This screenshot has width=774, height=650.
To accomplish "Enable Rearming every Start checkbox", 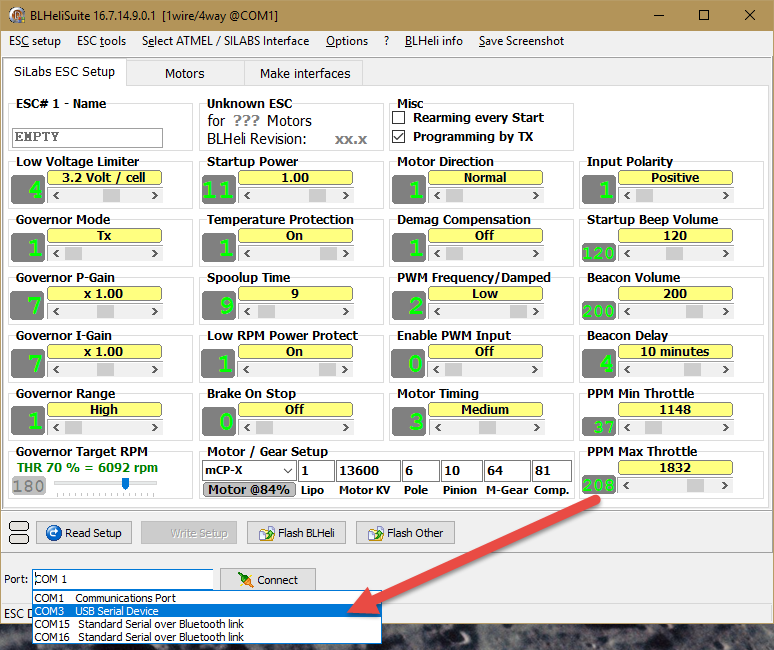I will [x=398, y=117].
